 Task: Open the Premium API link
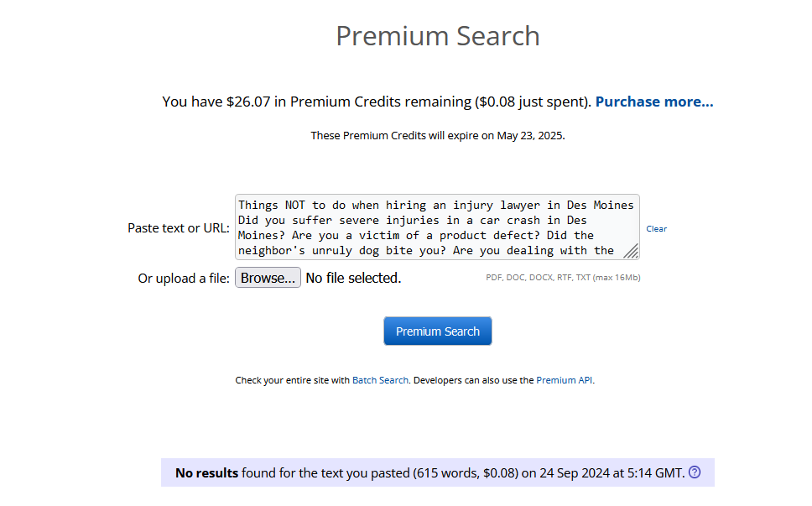565,380
